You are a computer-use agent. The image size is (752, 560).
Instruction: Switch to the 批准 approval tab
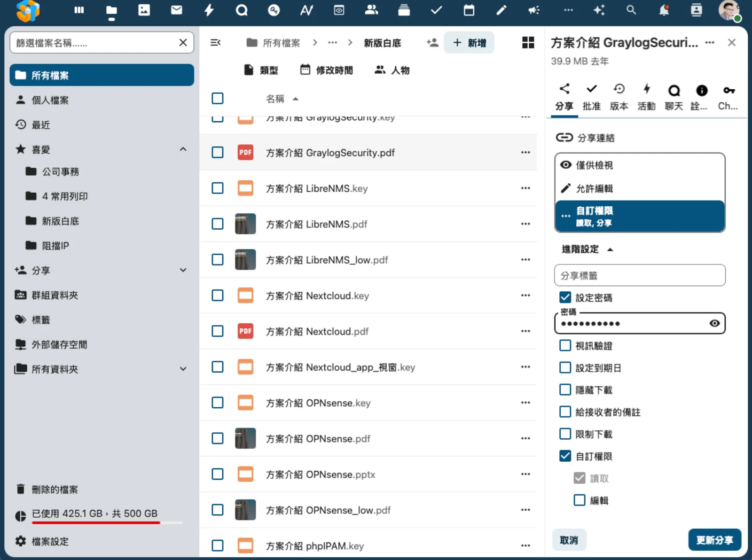(x=592, y=97)
